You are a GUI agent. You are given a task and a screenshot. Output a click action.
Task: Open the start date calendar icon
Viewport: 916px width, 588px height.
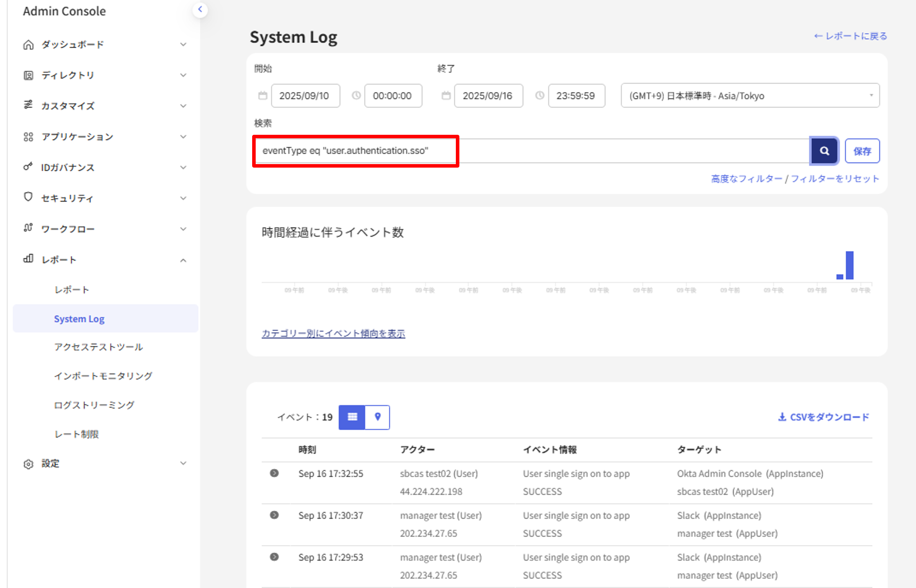[x=263, y=95]
